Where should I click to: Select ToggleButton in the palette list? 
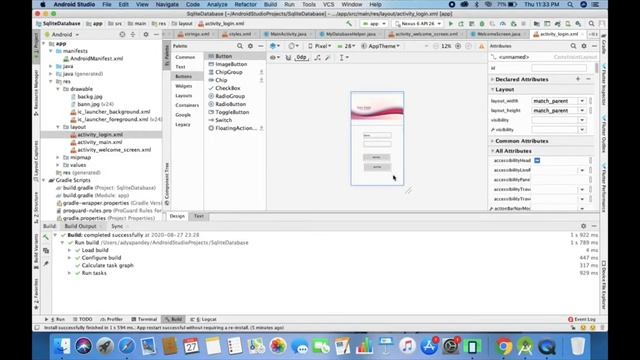coord(232,112)
